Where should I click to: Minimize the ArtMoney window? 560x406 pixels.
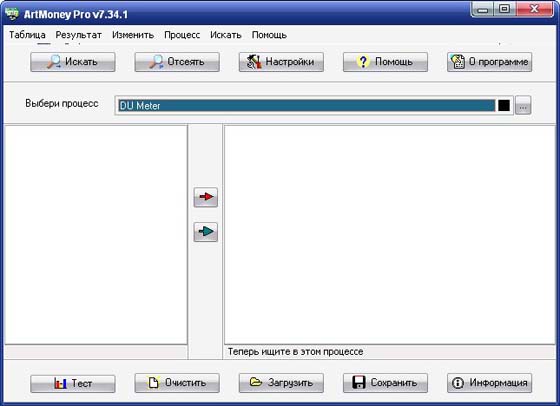click(482, 9)
